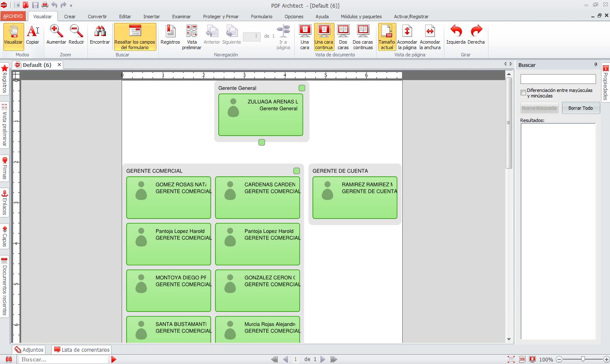Open the Firmas side panel tab
The height and width of the screenshot is (364, 610).
coord(5,169)
